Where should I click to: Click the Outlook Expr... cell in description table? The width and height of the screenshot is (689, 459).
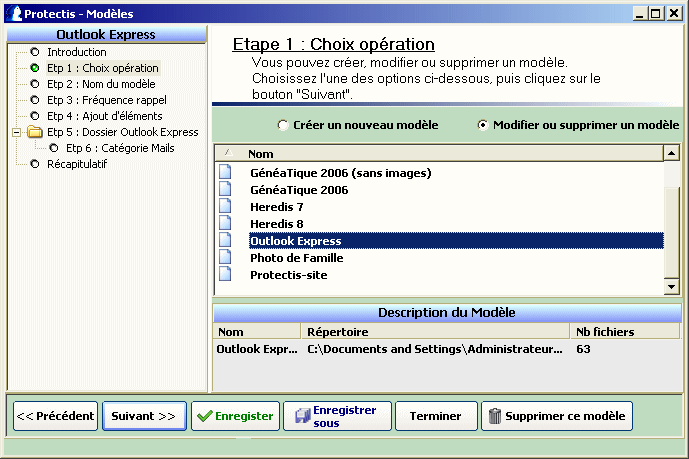coord(257,349)
